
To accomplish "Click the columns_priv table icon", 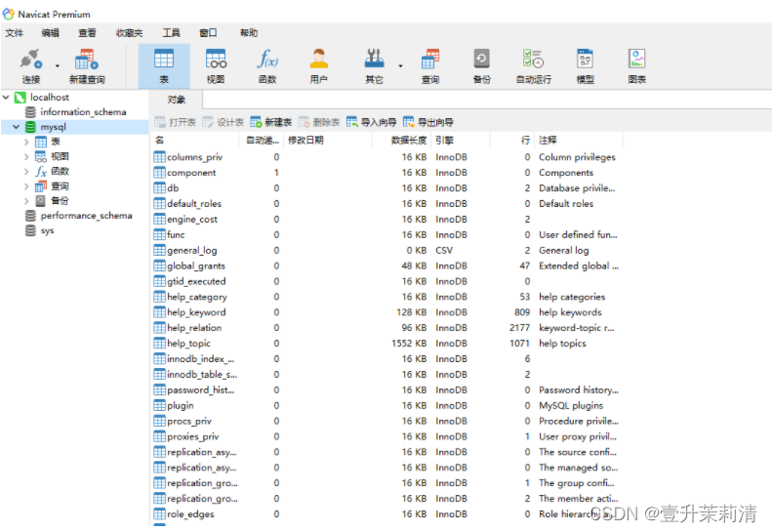I will [159, 157].
